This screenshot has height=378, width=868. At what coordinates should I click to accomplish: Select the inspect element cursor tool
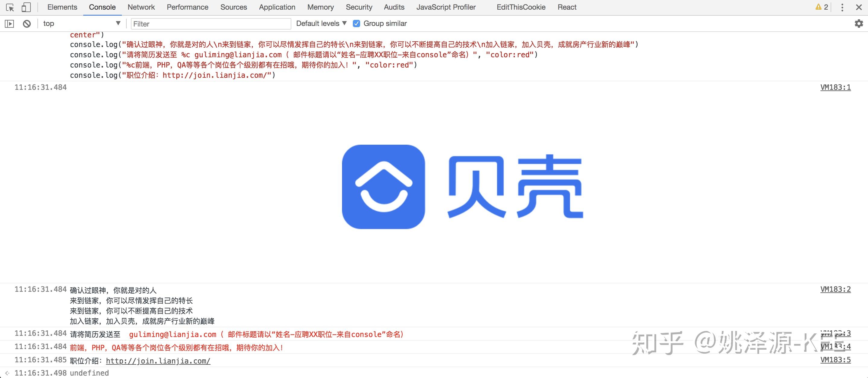point(10,7)
